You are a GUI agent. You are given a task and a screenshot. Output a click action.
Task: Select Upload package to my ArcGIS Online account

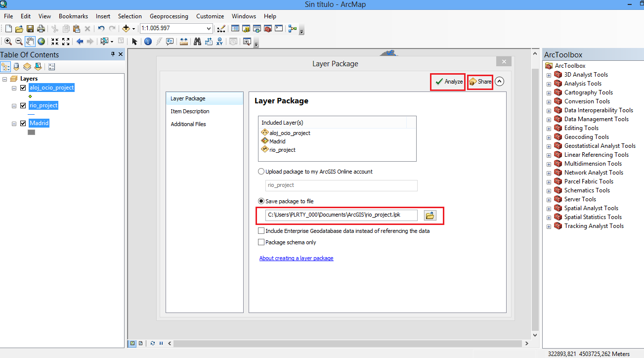point(261,172)
